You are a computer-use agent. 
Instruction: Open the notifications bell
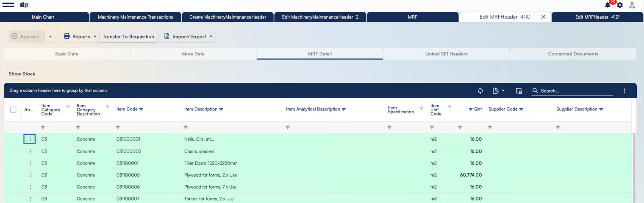tap(608, 5)
